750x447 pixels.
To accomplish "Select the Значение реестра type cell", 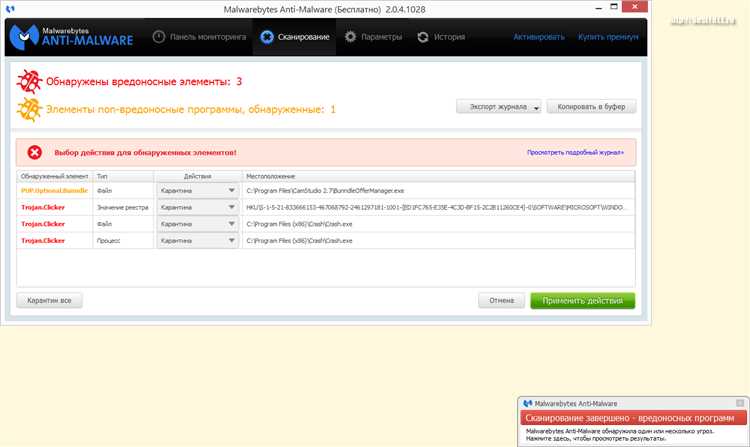I will tap(122, 207).
